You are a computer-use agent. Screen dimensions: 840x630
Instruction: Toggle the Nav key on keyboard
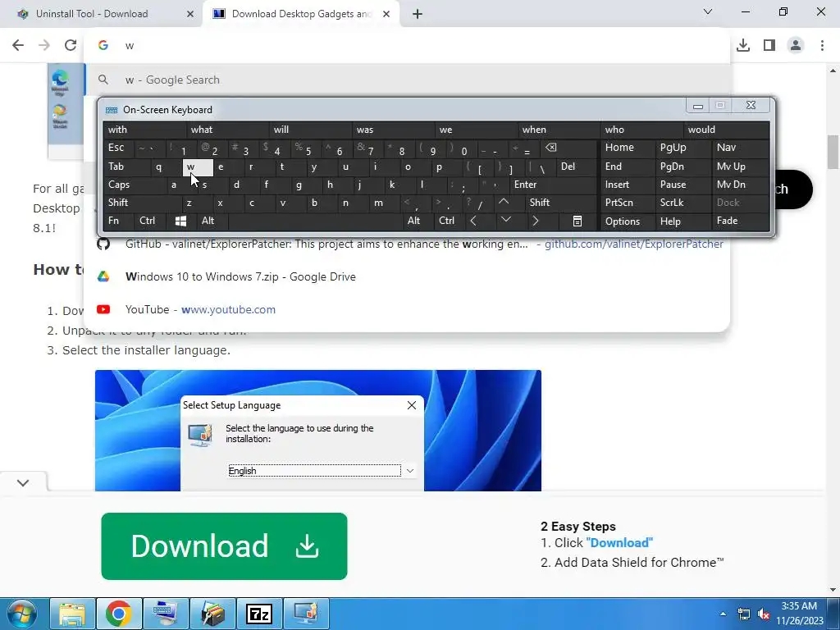pyautogui.click(x=741, y=148)
